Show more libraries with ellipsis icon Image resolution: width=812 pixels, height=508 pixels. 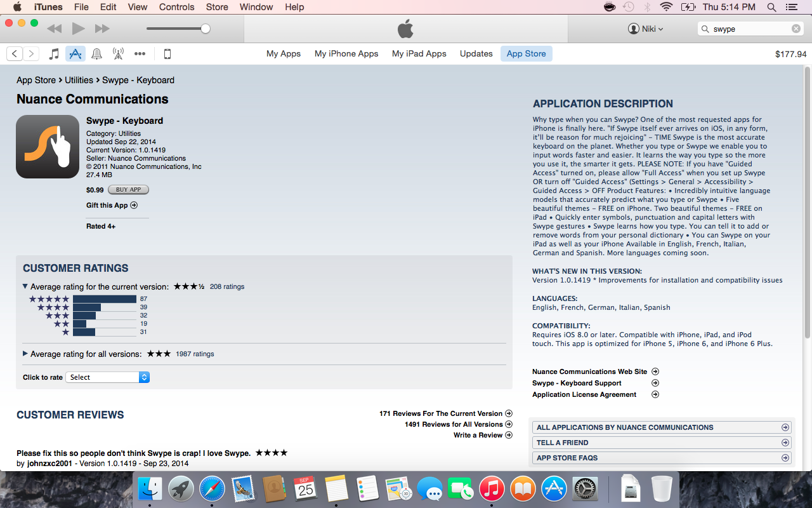(x=140, y=54)
